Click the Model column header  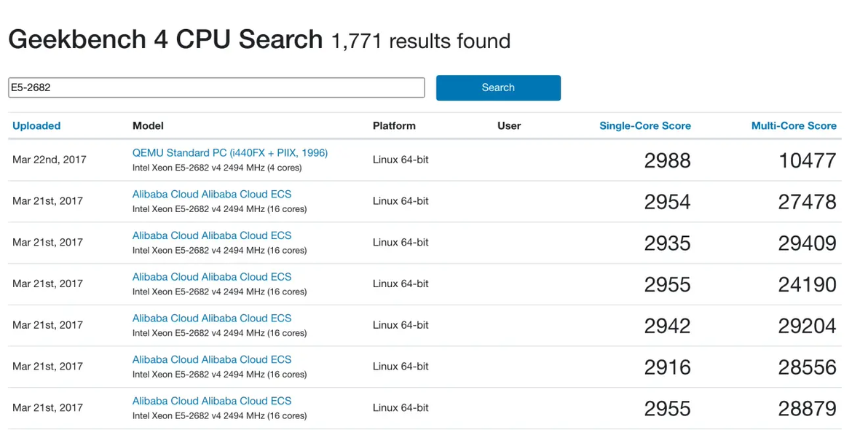pyautogui.click(x=148, y=125)
